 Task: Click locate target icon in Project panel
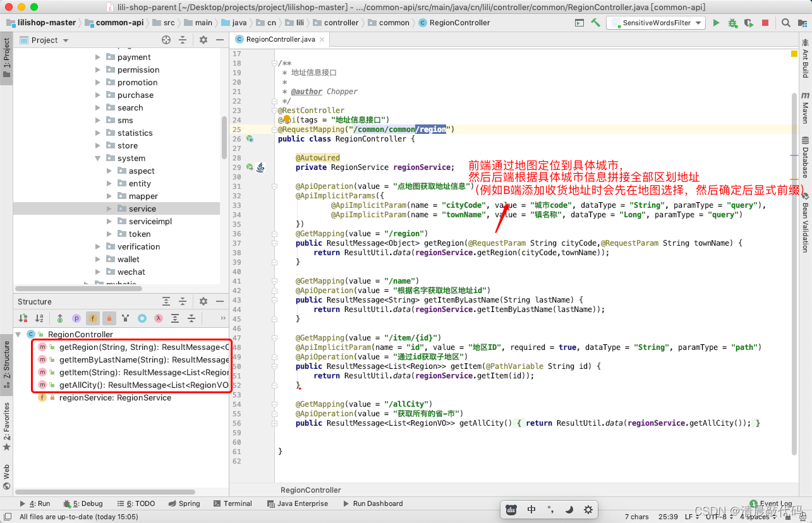(x=166, y=40)
